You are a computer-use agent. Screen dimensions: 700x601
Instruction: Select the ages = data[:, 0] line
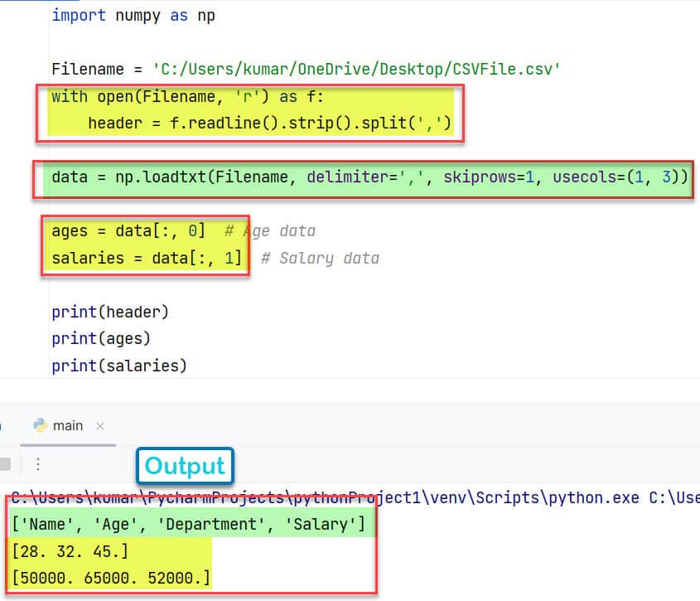(128, 230)
